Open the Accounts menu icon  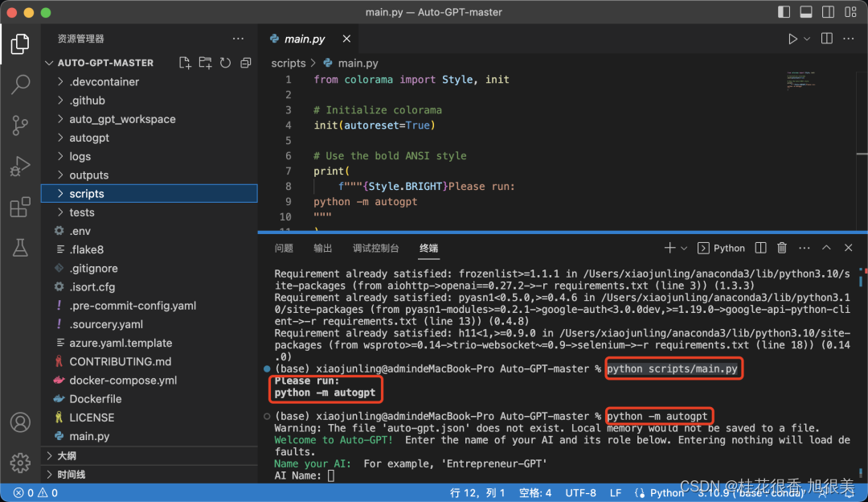[x=20, y=422]
